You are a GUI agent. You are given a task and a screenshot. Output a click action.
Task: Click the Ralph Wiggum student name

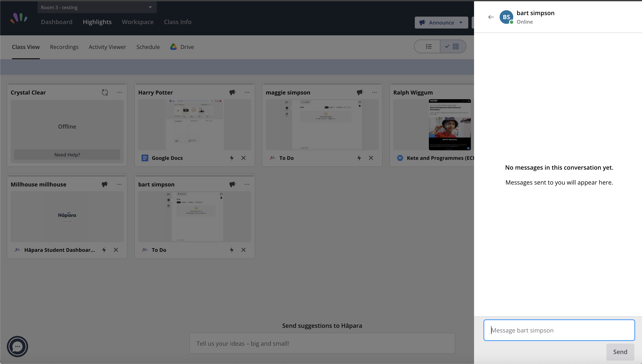pos(413,93)
